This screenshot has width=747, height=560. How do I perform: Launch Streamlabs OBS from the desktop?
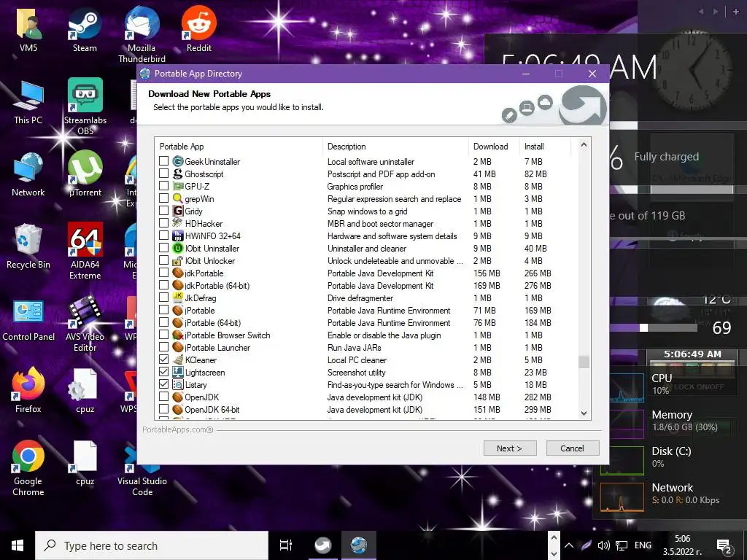click(85, 106)
